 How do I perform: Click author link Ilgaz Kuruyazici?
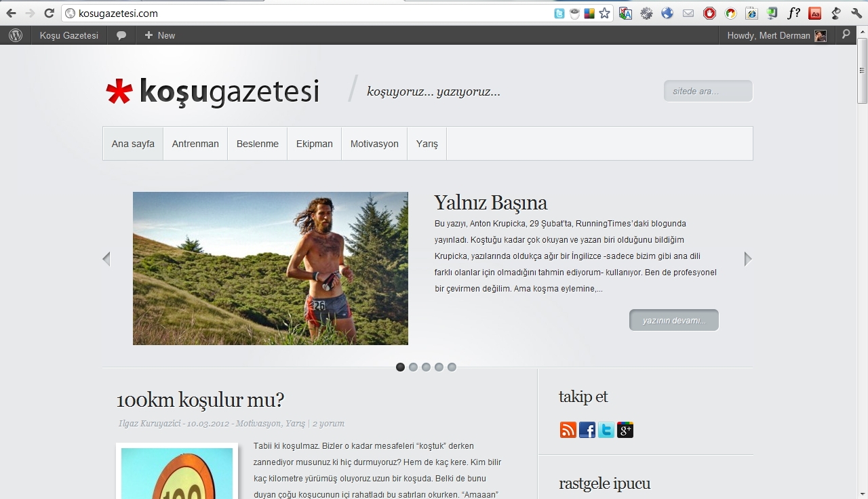(x=150, y=423)
